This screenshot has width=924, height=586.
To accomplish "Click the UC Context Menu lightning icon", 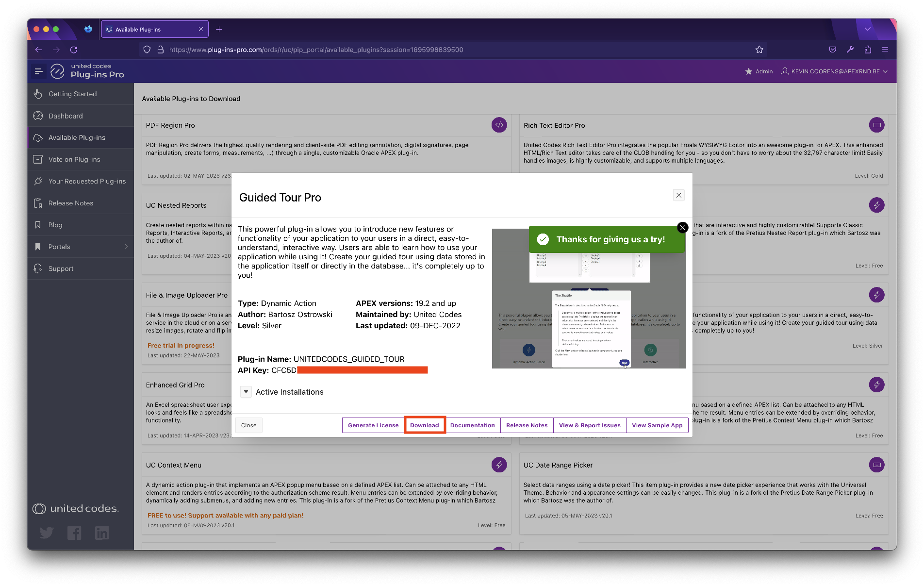I will (499, 465).
